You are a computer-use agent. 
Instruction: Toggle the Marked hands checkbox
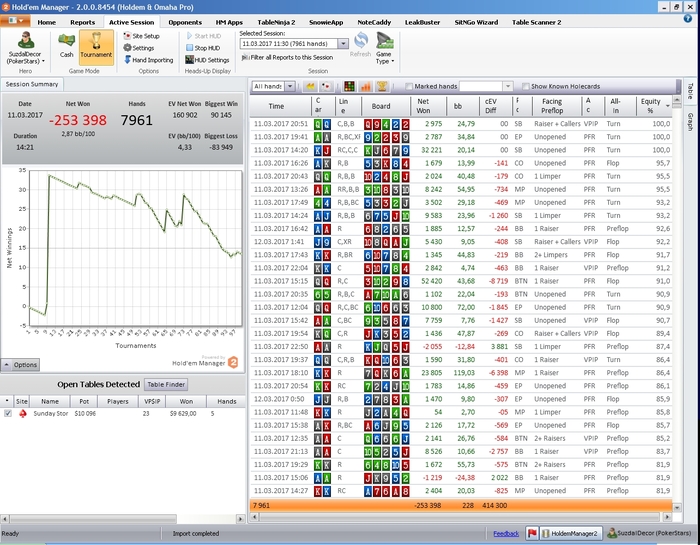click(x=408, y=86)
